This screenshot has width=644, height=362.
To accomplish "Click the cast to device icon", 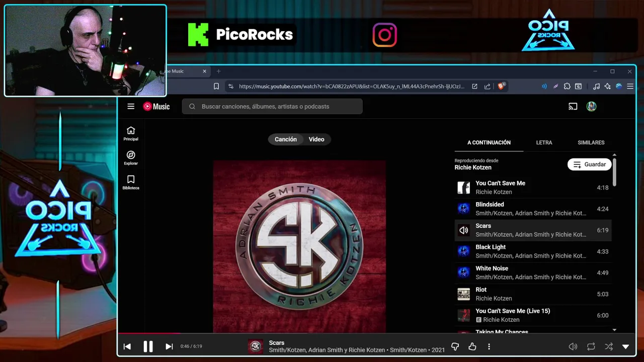I will [573, 106].
